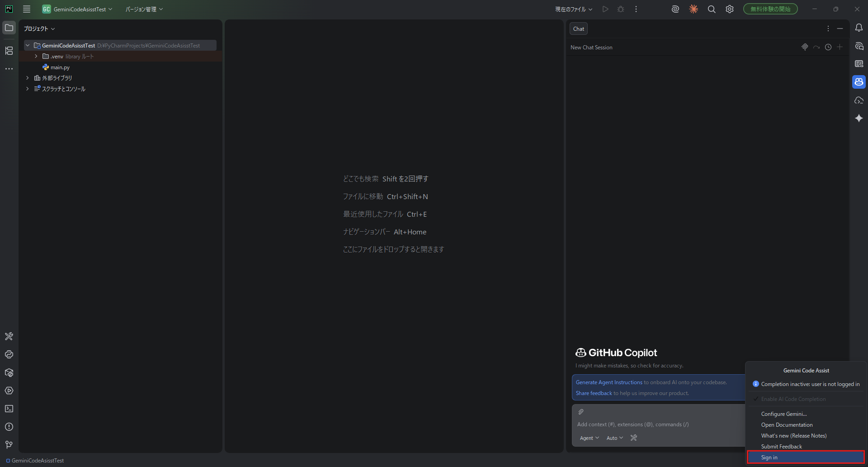Click the Generate Agent Instructions link
Screen dimensions: 868x467
click(609, 382)
